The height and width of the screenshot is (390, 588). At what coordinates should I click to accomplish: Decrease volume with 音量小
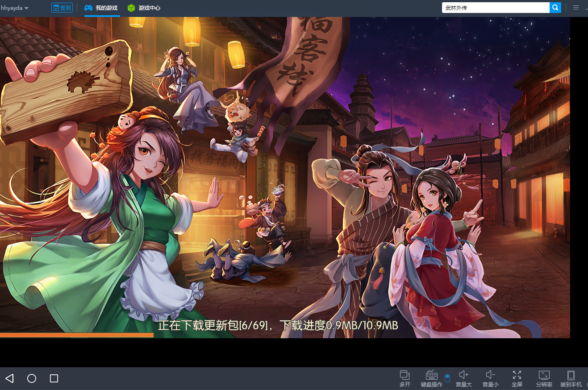(x=491, y=378)
